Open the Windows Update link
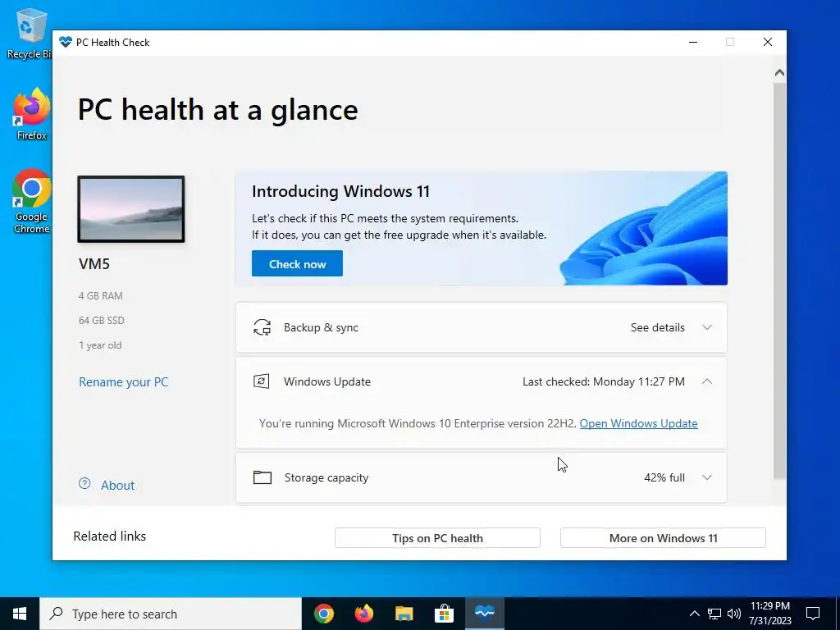840x630 pixels. click(x=638, y=423)
